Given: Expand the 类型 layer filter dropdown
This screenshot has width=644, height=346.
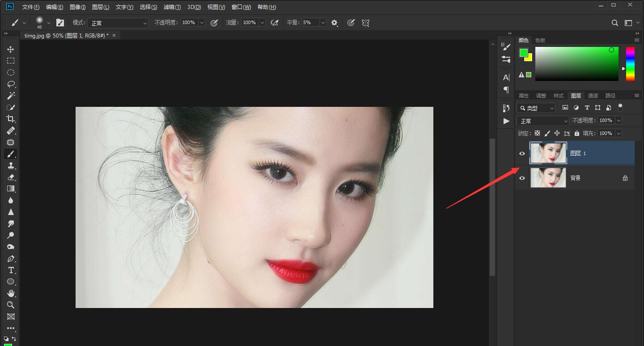Looking at the screenshot, I should tap(552, 108).
